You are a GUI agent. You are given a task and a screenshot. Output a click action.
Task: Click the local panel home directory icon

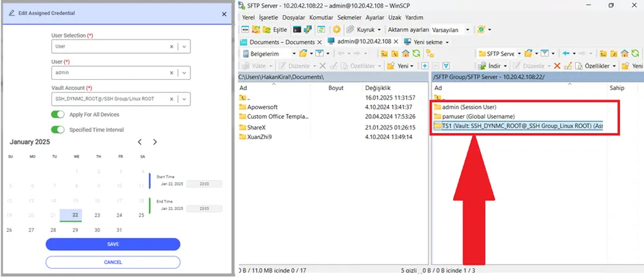(405, 53)
